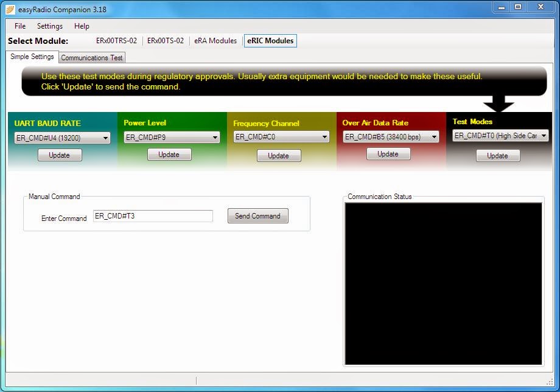The height and width of the screenshot is (392, 560).
Task: Click the 'Enter Command' label
Action: click(64, 219)
